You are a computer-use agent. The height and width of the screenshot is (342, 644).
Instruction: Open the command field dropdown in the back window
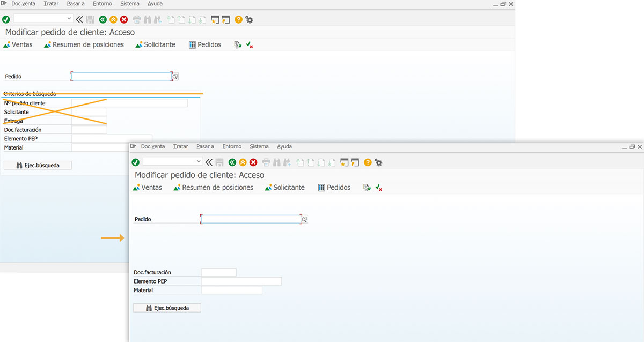70,19
